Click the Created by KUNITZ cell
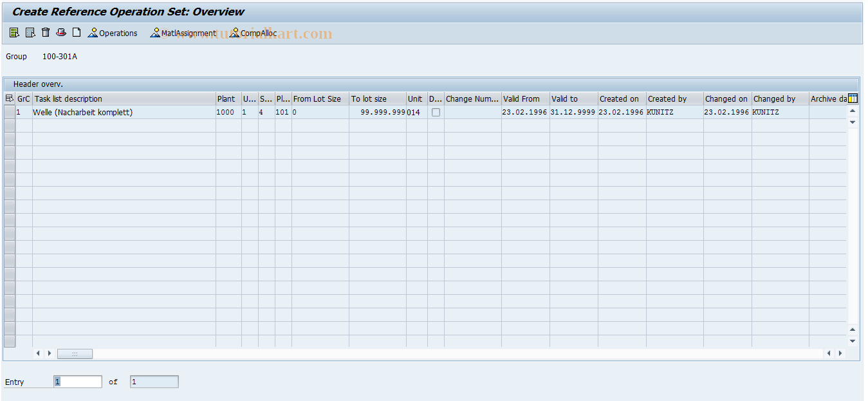868x401 pixels. click(x=675, y=112)
